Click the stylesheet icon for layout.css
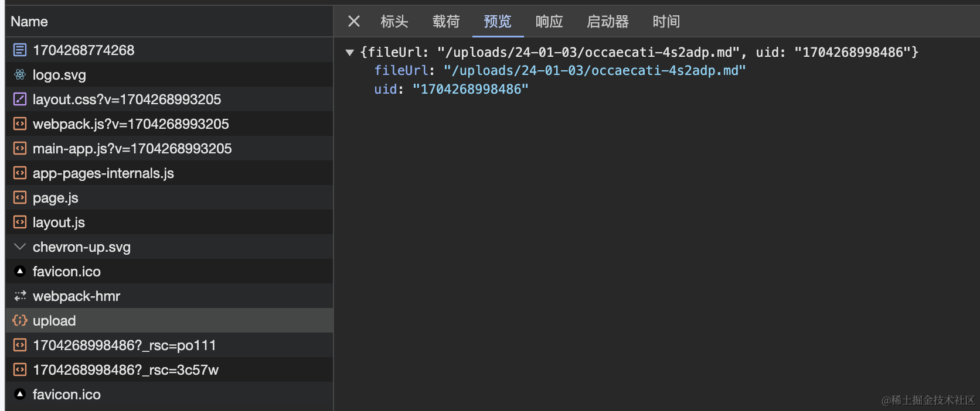The width and height of the screenshot is (980, 411). [20, 100]
